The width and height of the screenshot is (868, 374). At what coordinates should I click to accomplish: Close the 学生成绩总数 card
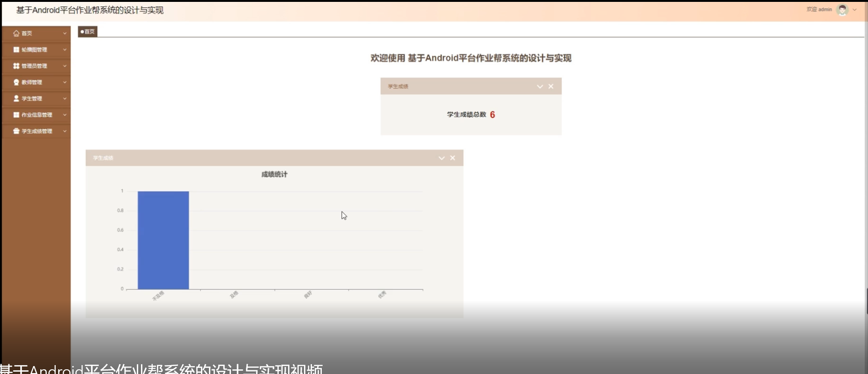pyautogui.click(x=551, y=87)
